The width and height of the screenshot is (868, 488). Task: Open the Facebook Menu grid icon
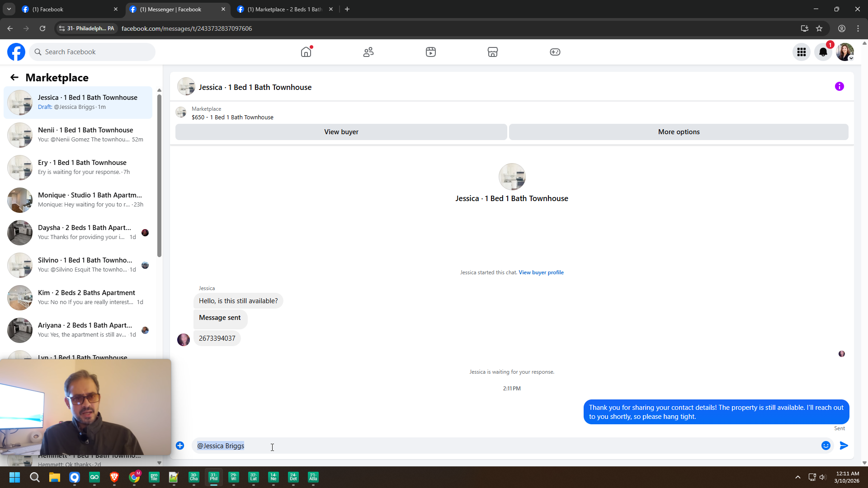coord(802,52)
